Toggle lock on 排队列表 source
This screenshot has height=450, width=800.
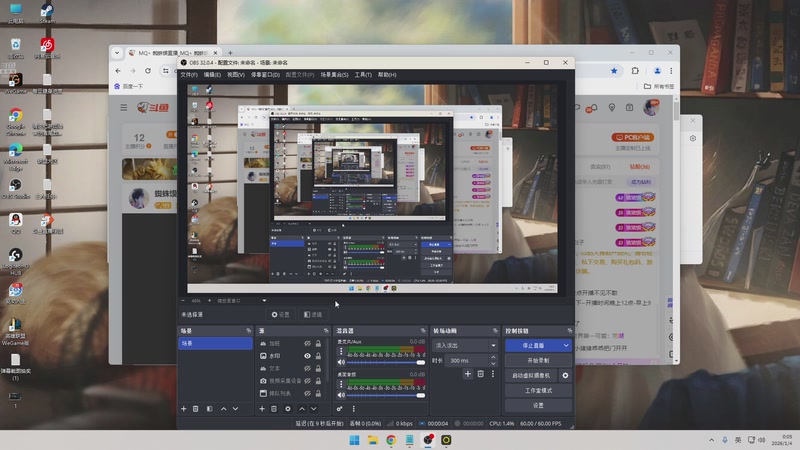coord(318,393)
